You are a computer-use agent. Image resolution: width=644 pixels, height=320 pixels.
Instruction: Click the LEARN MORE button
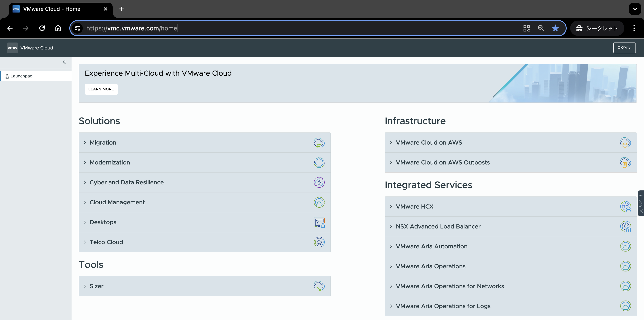tap(101, 89)
